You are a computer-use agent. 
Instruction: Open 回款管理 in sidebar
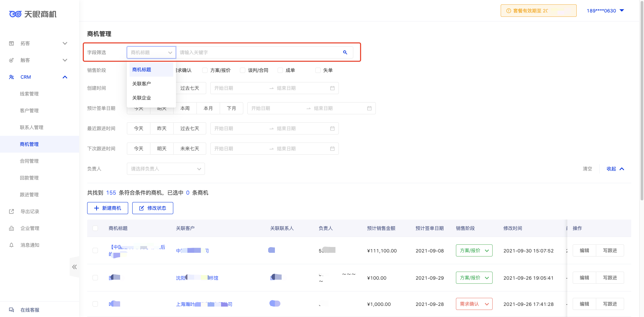(x=29, y=178)
